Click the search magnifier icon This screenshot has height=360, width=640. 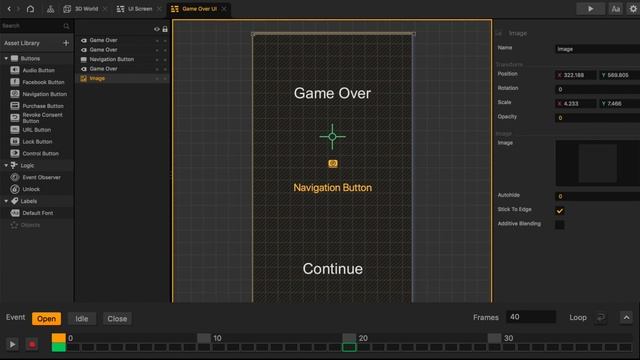(67, 26)
